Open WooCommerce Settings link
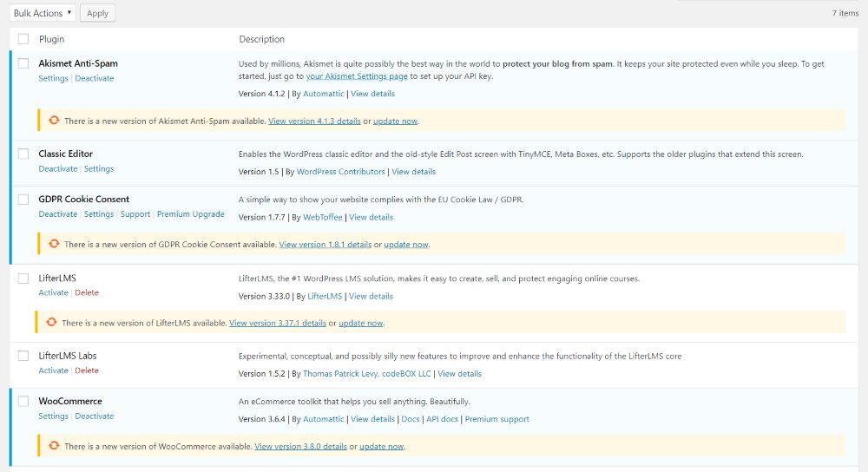Viewport: 868px width, 472px height. (x=53, y=416)
